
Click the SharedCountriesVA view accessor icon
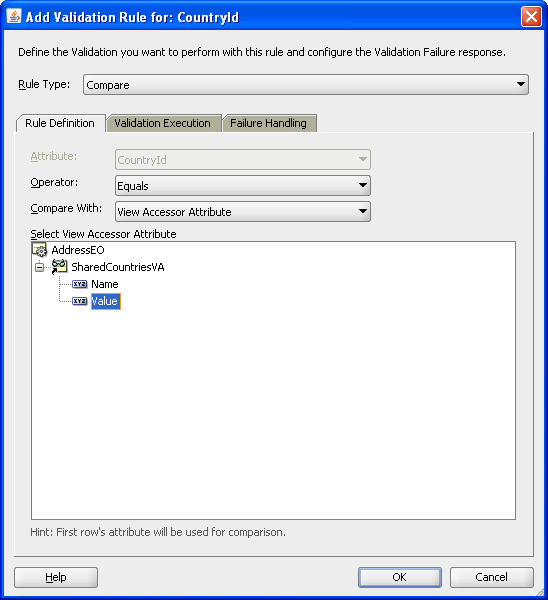click(59, 267)
